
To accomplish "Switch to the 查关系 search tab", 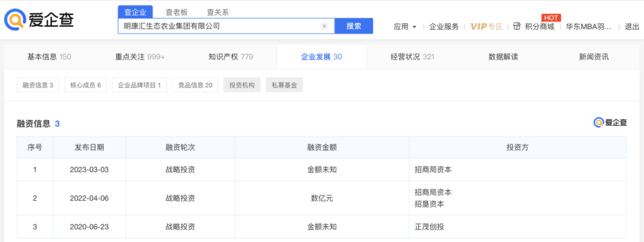I will [x=218, y=12].
